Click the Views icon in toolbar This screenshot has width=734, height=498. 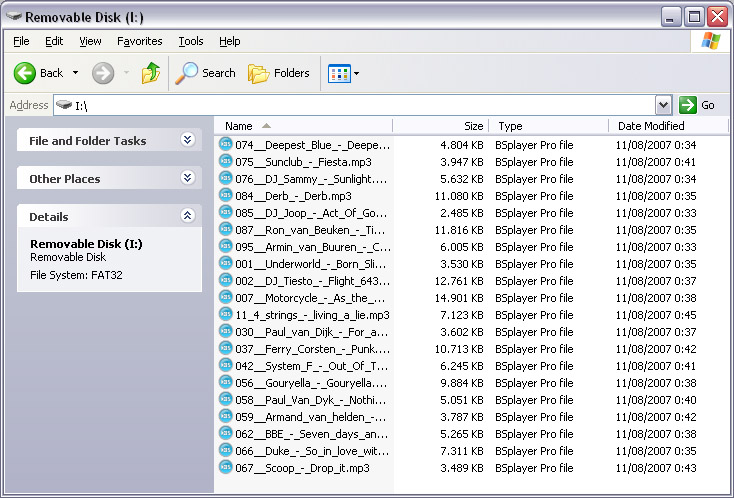339,73
